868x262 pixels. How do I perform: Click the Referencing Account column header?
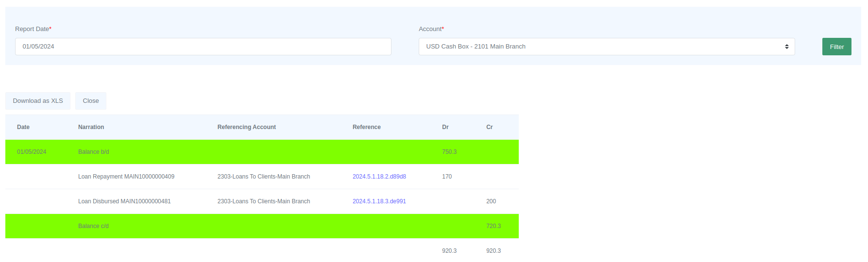tap(246, 127)
